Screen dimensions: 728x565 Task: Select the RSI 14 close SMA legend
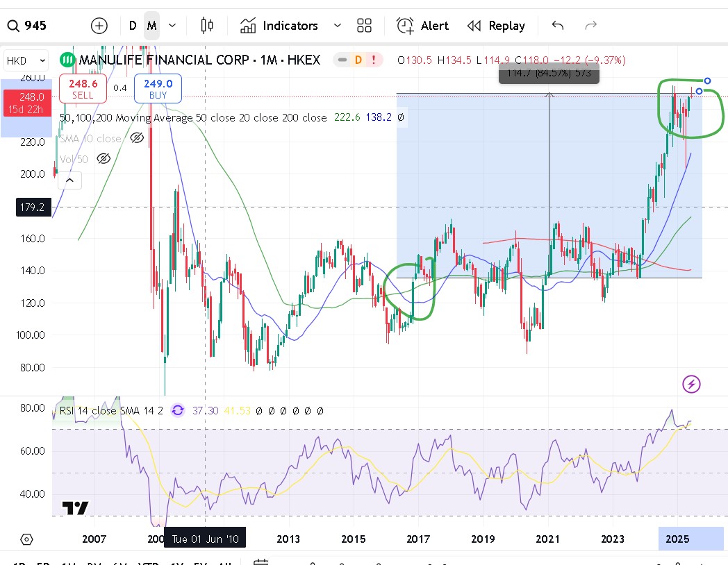coord(111,411)
